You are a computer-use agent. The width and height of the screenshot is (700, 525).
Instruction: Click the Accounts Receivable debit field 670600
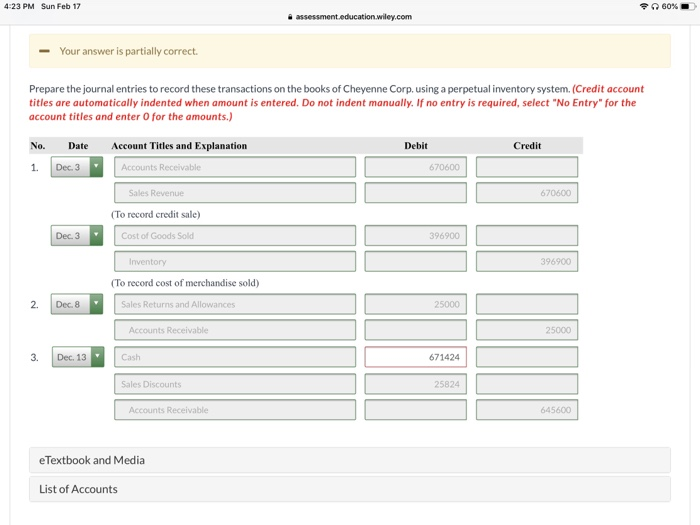coord(416,167)
